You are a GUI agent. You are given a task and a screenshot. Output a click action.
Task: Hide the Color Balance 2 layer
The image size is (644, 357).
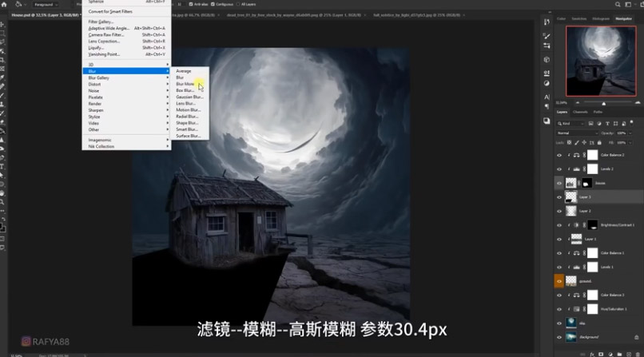559,155
